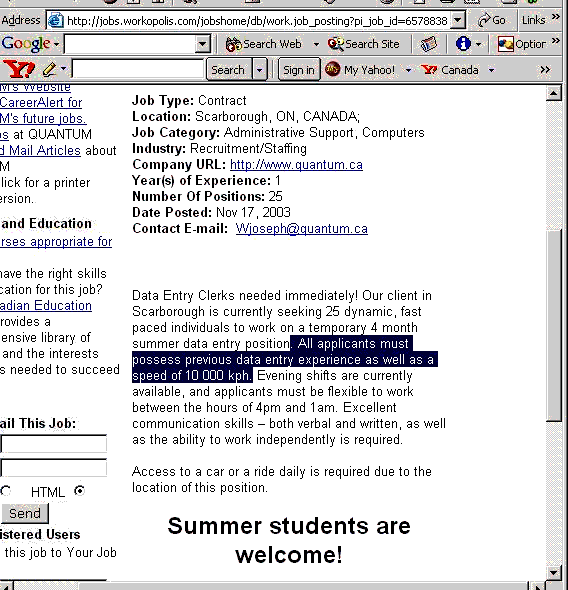Viewport: 568px width, 590px height.
Task: Open the Canadian Education link
Action: [46, 306]
